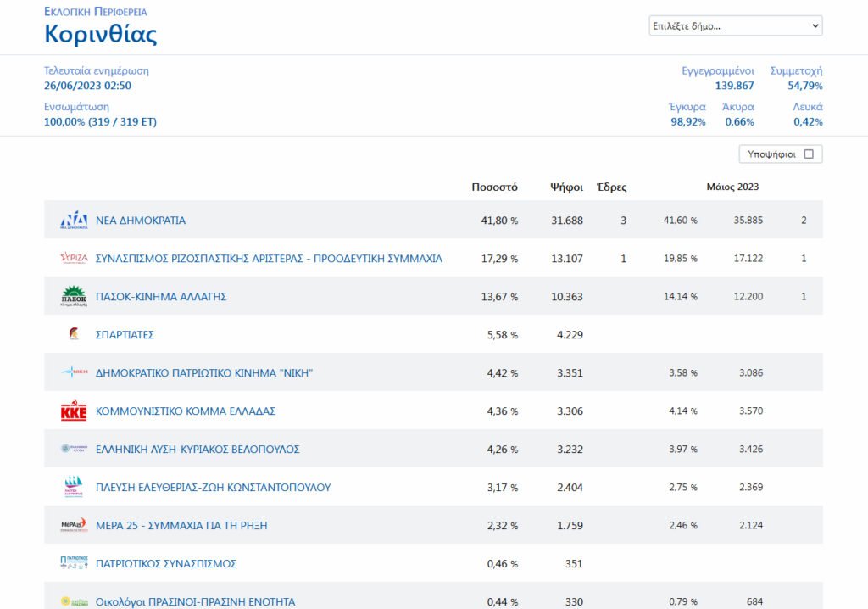
Task: Click the registered voters value 139.867
Action: click(735, 86)
